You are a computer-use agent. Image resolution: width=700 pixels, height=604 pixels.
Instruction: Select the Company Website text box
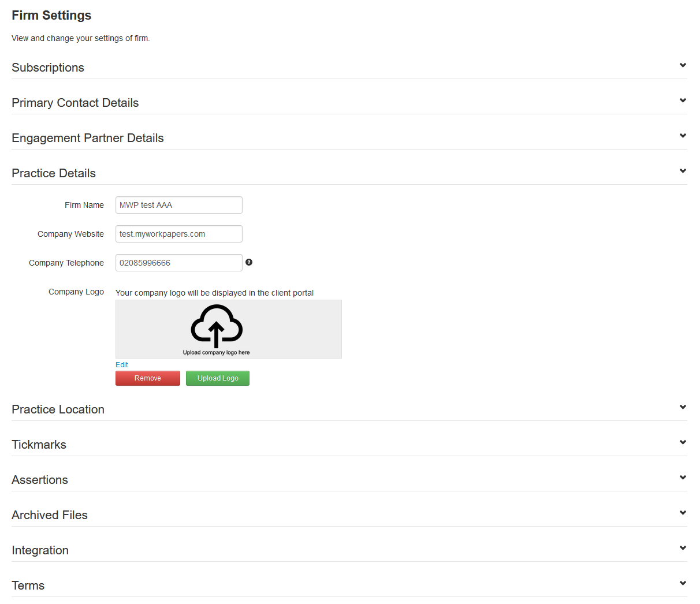click(x=178, y=234)
